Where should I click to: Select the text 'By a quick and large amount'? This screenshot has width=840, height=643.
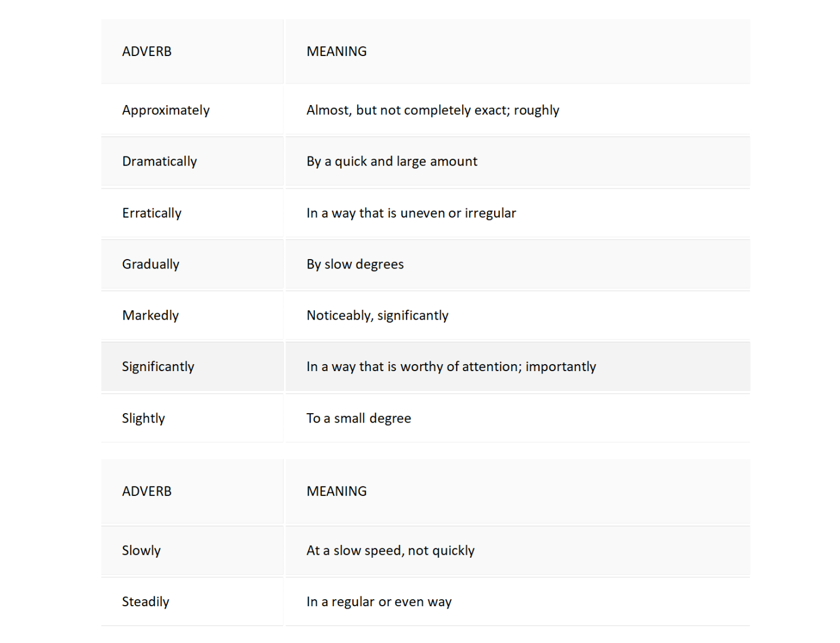(x=392, y=162)
